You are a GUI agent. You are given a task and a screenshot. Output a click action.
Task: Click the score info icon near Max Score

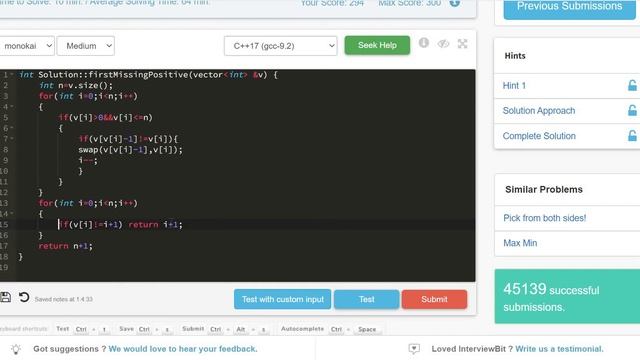(455, 3)
